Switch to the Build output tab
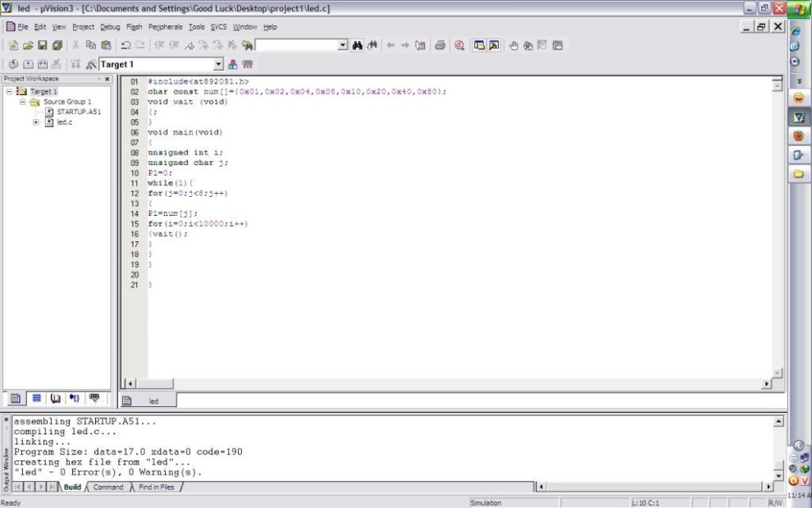Screen dimensions: 812x508 pos(72,487)
